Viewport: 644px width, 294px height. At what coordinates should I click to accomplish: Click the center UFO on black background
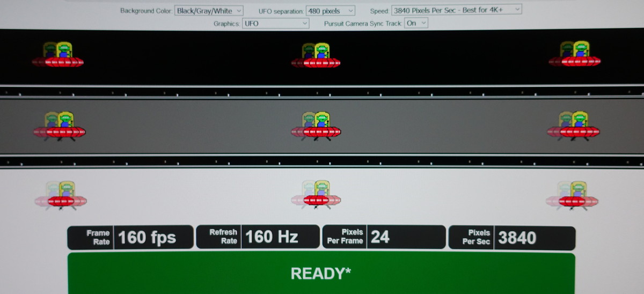click(x=316, y=55)
